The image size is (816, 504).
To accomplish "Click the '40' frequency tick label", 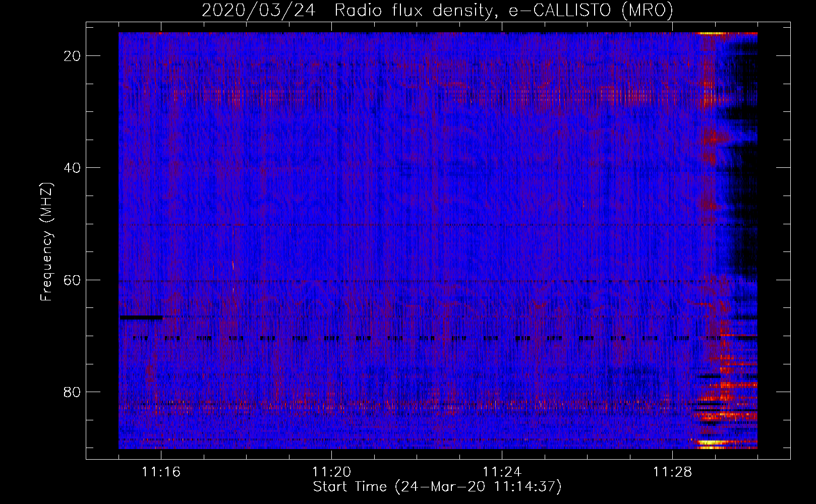I will 73,167.
